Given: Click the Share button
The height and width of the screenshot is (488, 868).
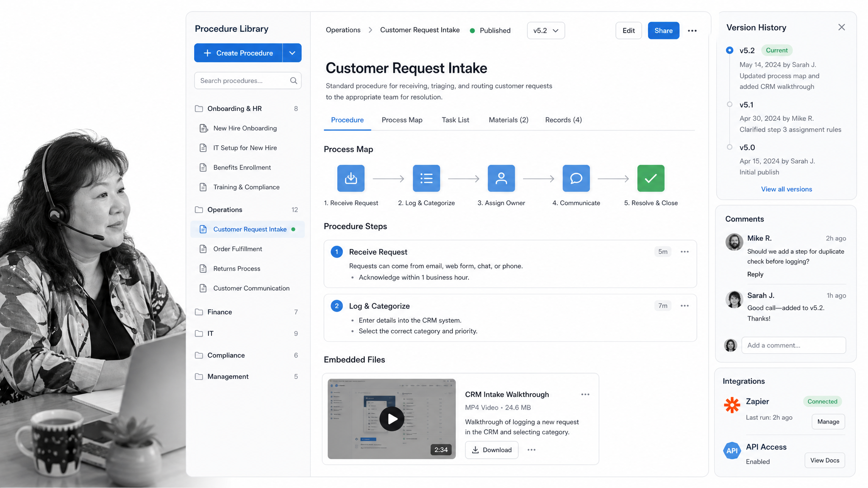Looking at the screenshot, I should pyautogui.click(x=663, y=30).
